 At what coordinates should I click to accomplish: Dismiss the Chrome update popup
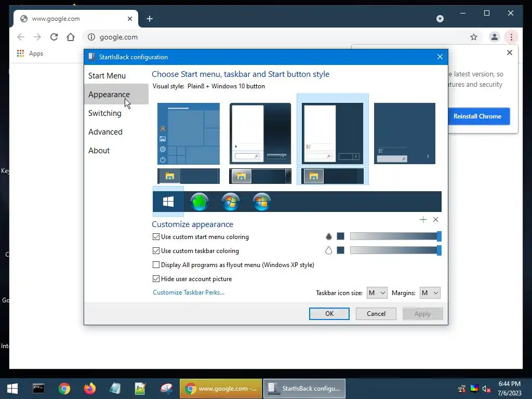[509, 52]
